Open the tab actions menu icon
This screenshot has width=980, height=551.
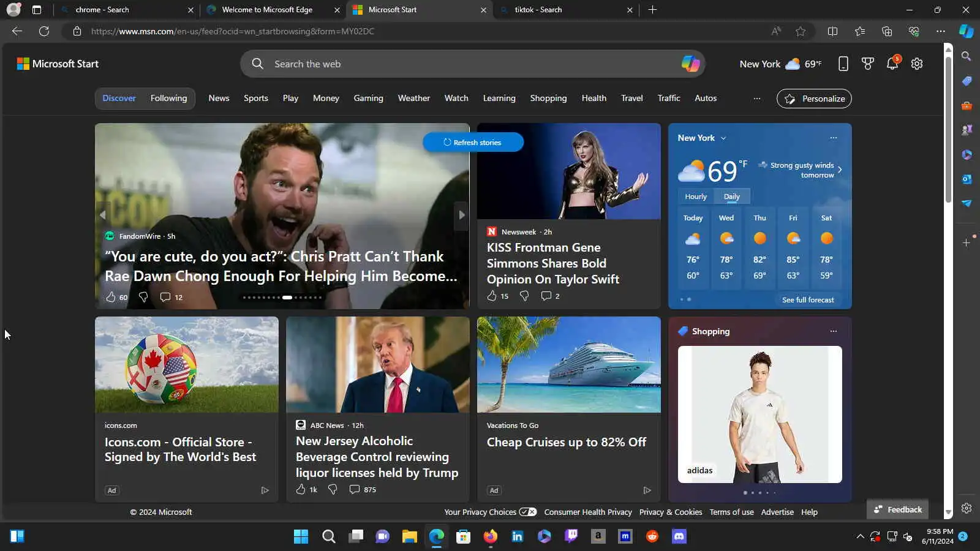(x=37, y=10)
